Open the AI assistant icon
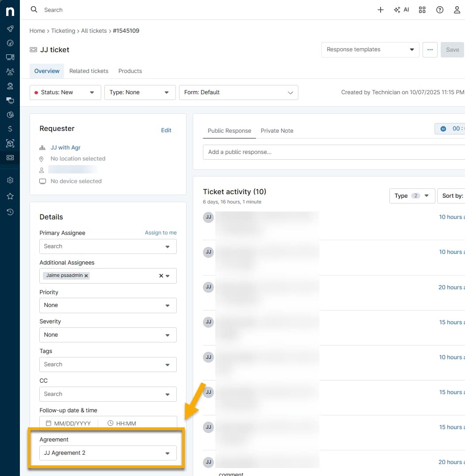This screenshot has width=465, height=476. click(x=401, y=10)
